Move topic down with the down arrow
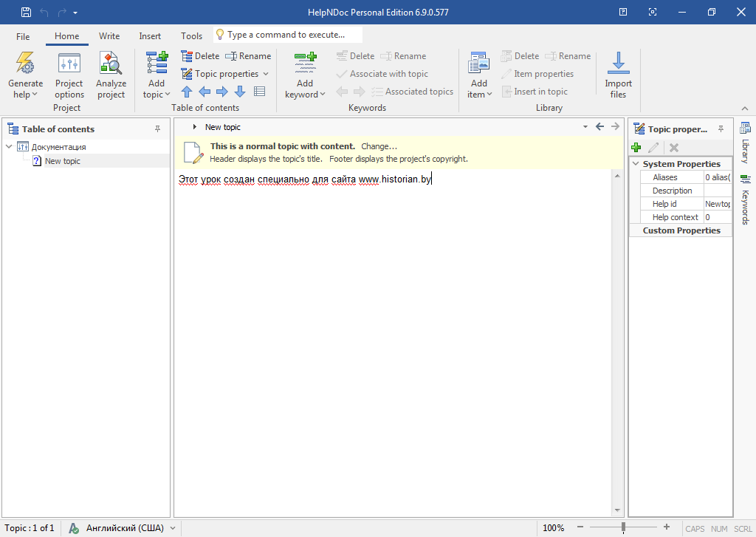The width and height of the screenshot is (756, 537). pos(240,91)
